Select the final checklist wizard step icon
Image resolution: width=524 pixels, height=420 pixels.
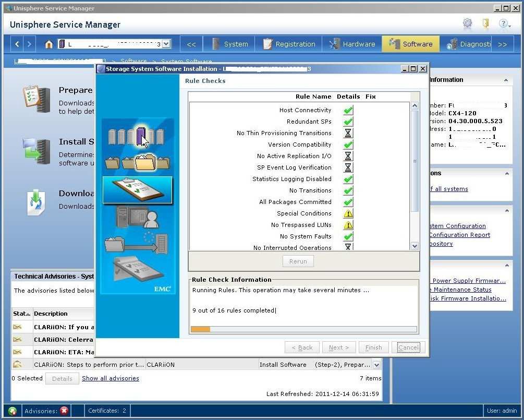point(138,269)
